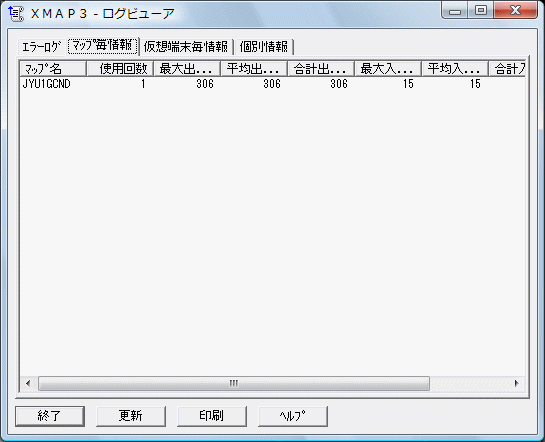
Task: Click the 最大出... column header
Action: (x=187, y=69)
